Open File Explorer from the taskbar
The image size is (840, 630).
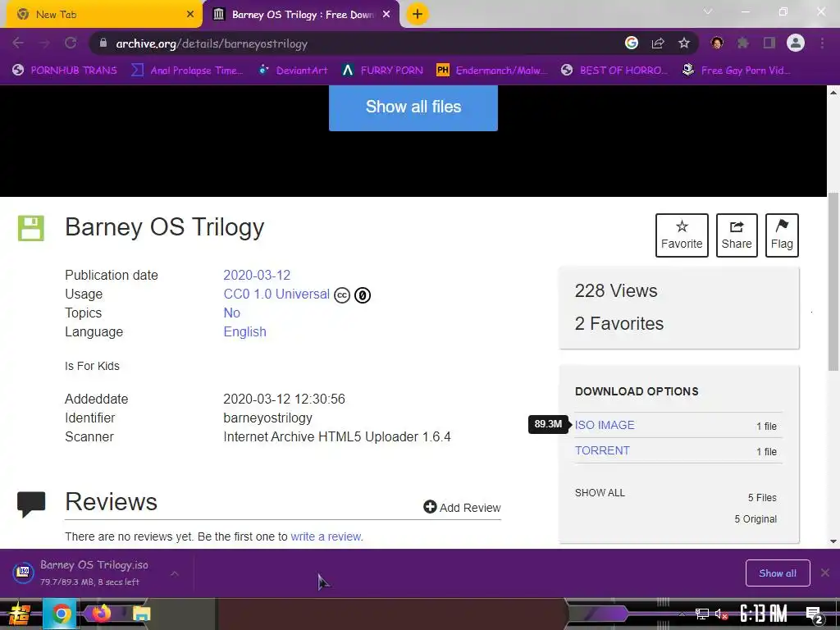pos(141,614)
